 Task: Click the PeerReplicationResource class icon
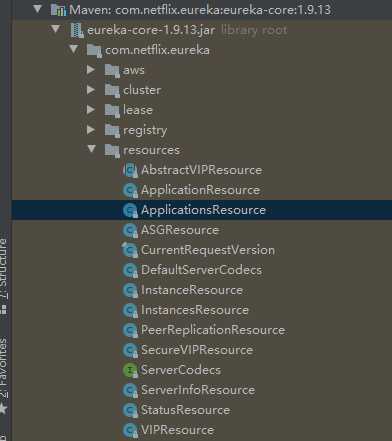click(x=130, y=331)
